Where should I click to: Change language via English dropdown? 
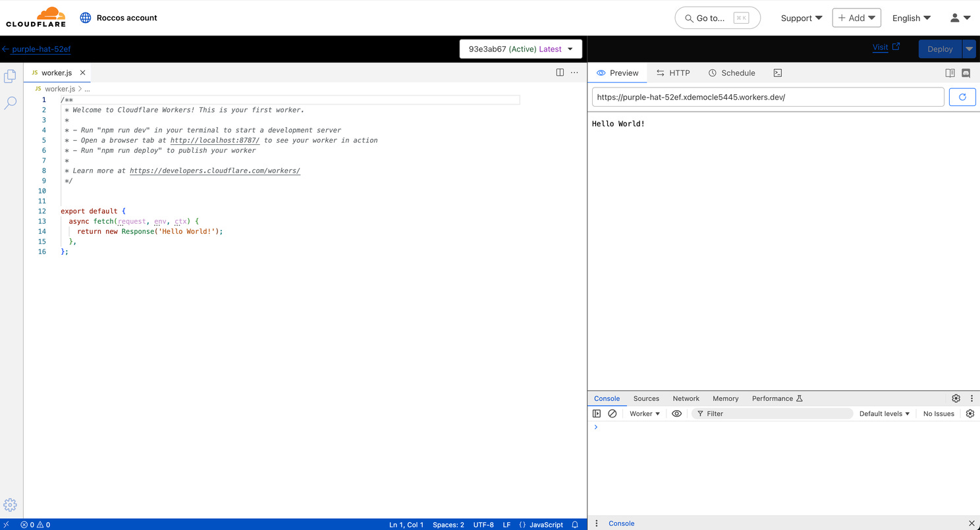click(x=912, y=18)
